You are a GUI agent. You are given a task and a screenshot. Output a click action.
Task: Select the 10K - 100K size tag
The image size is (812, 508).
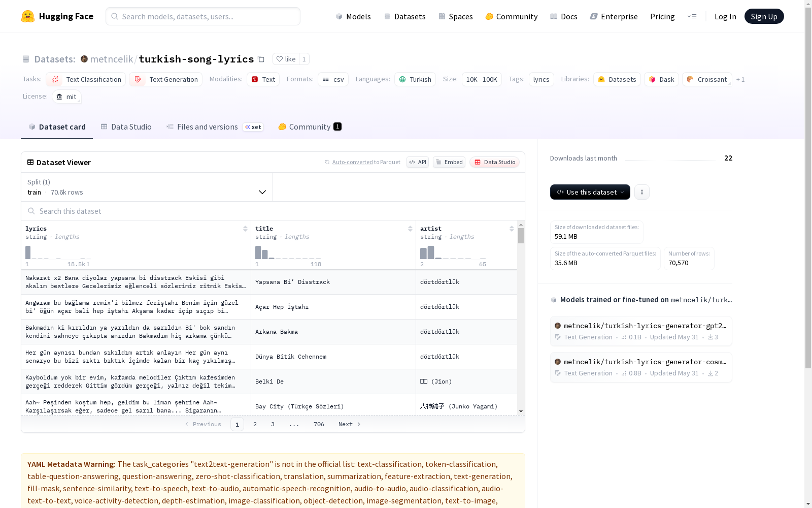click(482, 79)
